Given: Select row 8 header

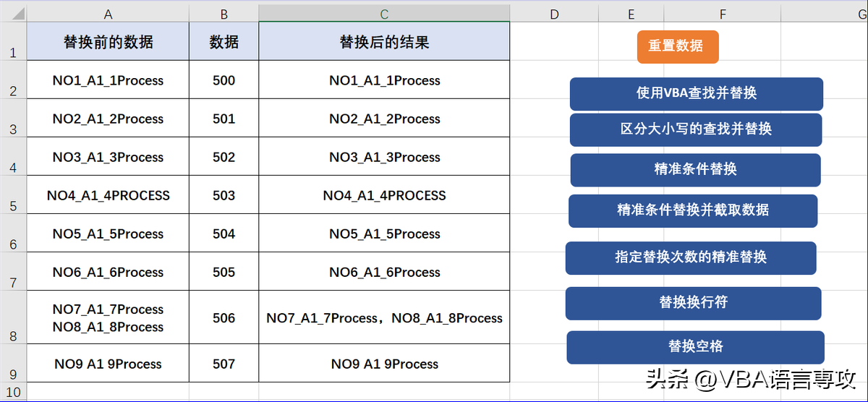Looking at the screenshot, I should point(13,318).
